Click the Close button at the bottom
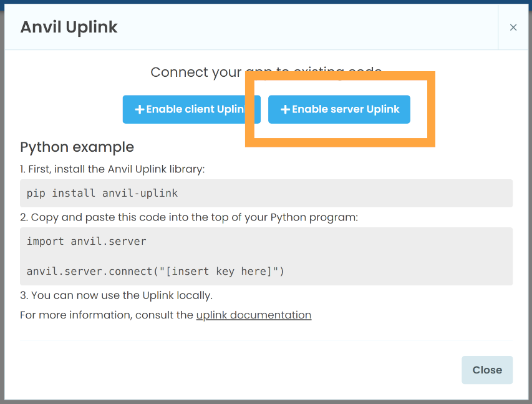 pyautogui.click(x=486, y=370)
